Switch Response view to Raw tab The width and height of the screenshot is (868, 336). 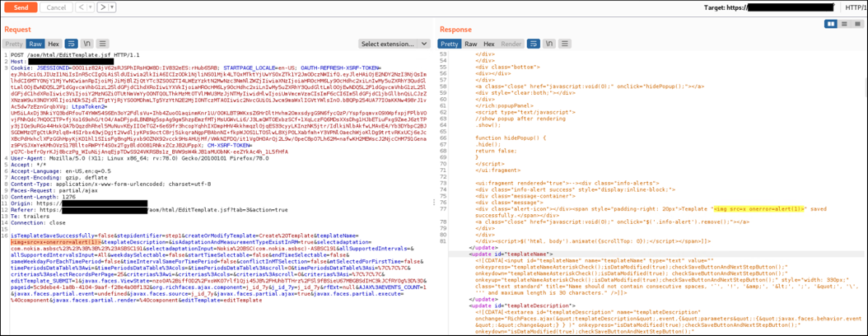[x=471, y=44]
